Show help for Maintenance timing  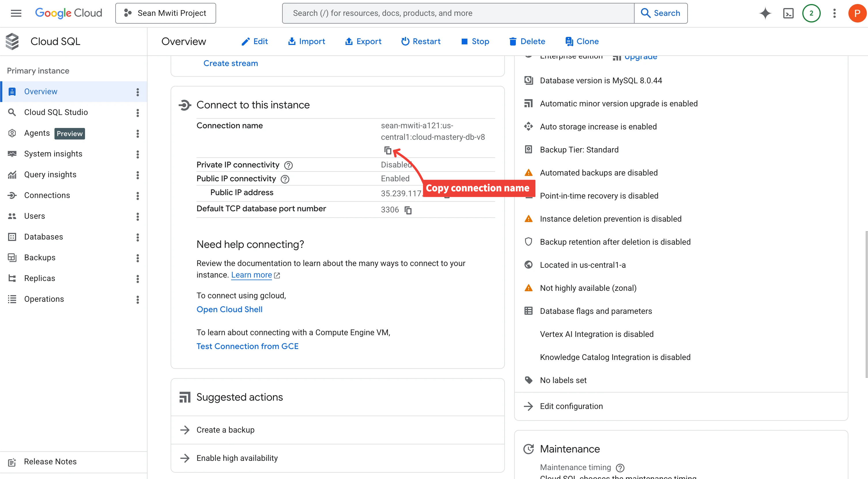click(x=620, y=467)
